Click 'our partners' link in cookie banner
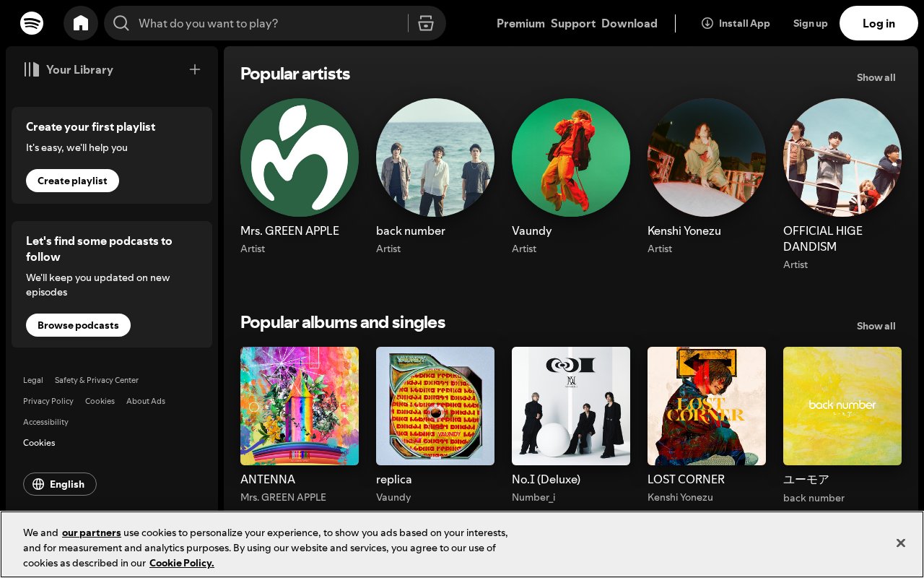924x578 pixels. click(92, 532)
